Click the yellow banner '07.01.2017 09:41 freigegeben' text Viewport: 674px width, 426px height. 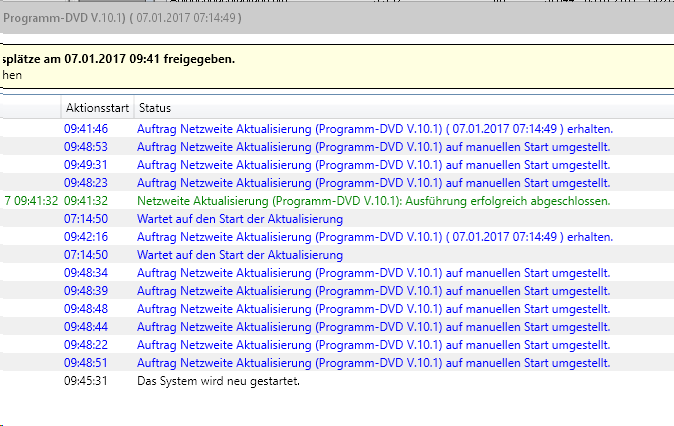point(150,59)
